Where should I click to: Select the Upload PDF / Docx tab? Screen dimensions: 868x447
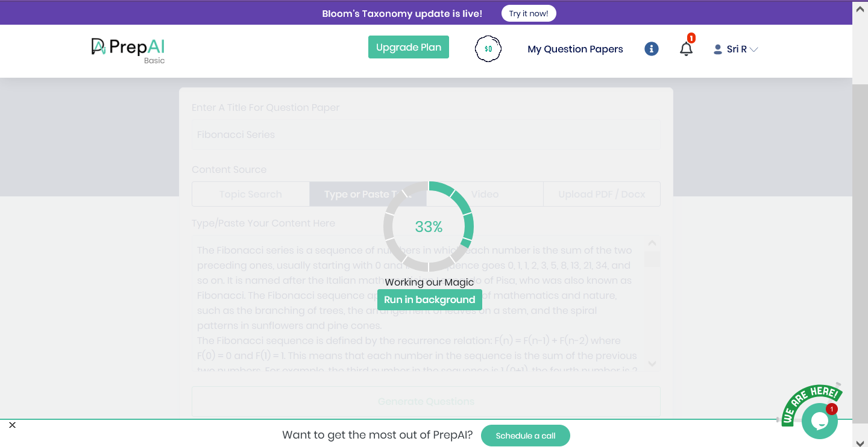point(602,194)
